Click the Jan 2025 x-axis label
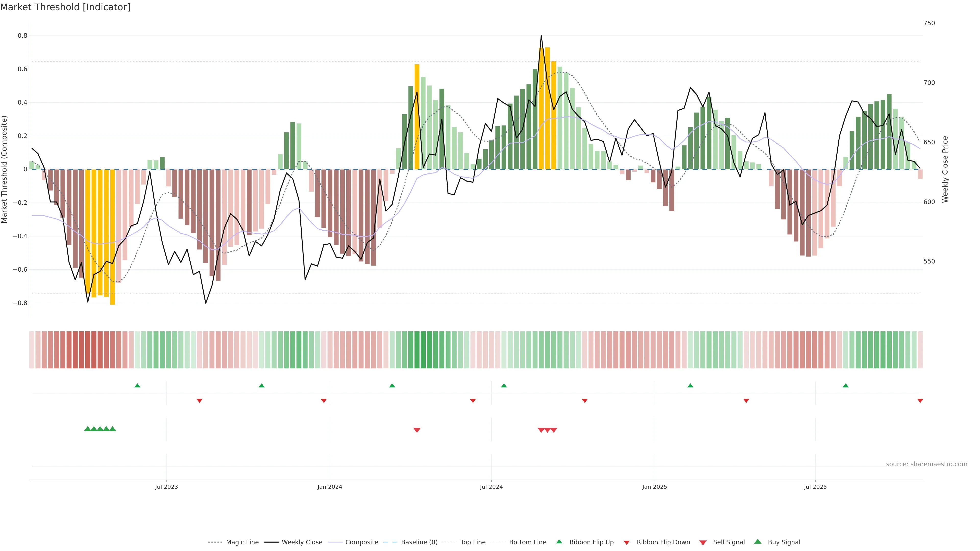980x551 pixels. [654, 487]
